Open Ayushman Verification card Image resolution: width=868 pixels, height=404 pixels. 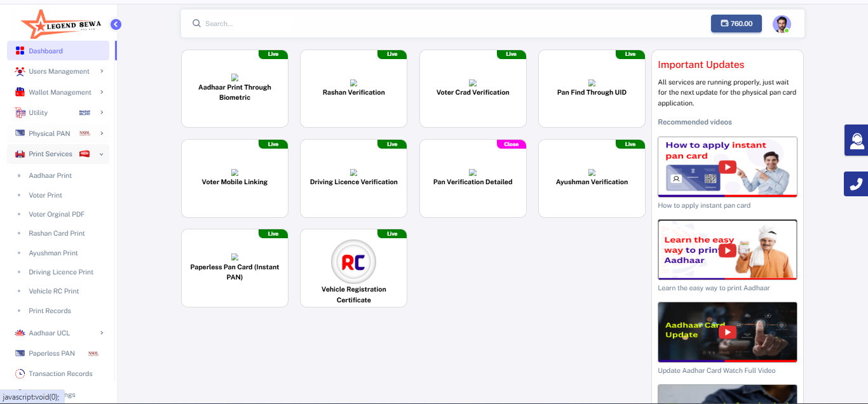click(592, 178)
